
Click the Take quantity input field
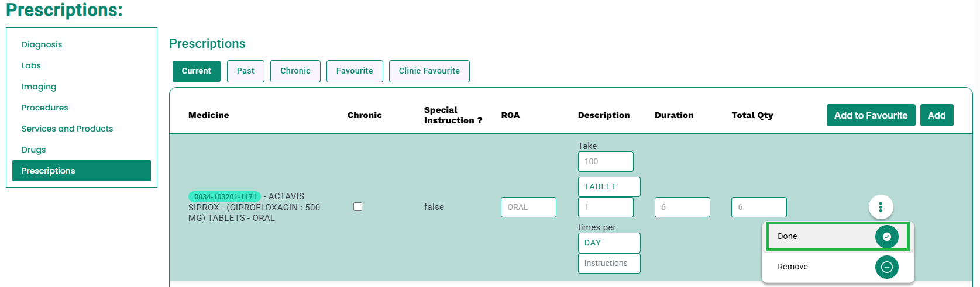606,161
